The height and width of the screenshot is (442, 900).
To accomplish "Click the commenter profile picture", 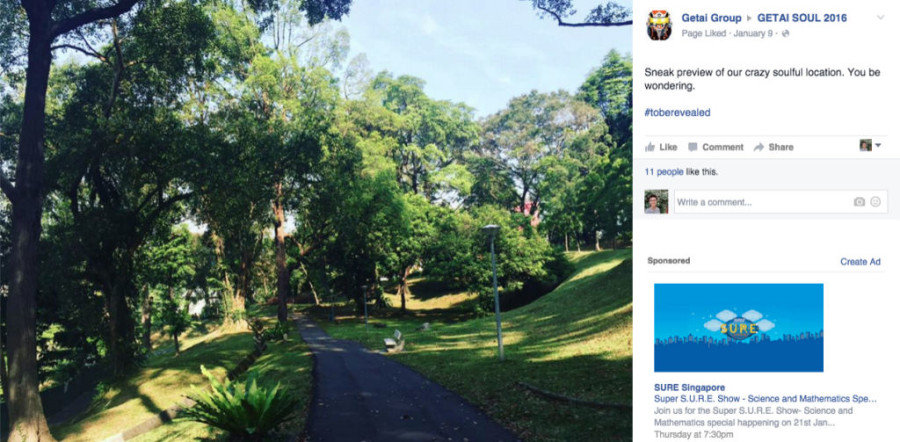I will click(x=656, y=201).
